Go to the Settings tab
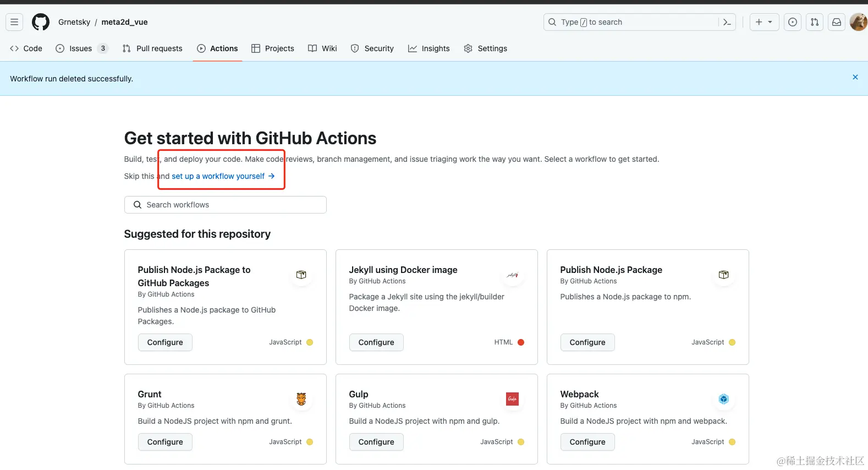Image resolution: width=868 pixels, height=470 pixels. (x=486, y=48)
